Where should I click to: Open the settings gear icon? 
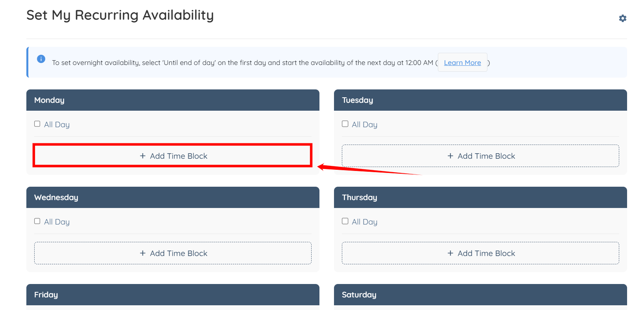coord(622,19)
